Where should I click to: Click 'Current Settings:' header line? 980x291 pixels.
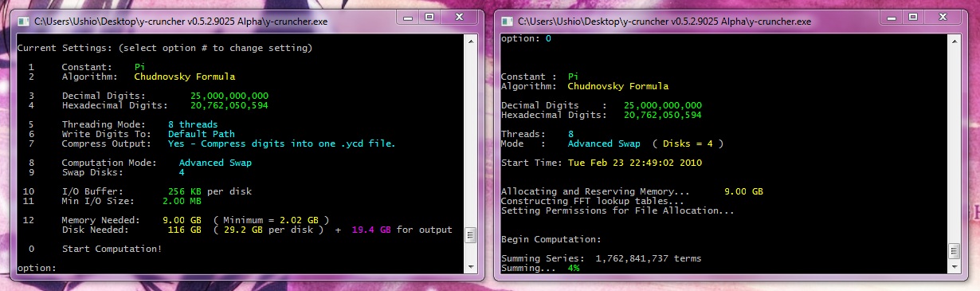pos(164,49)
